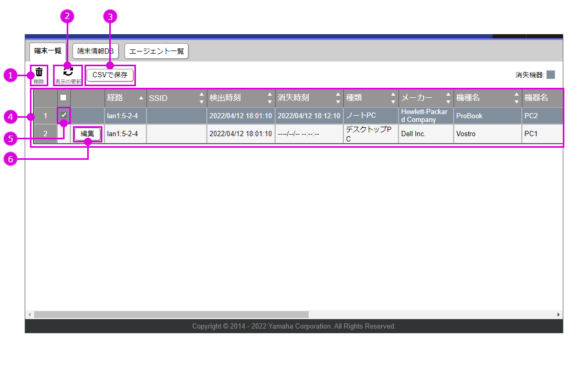Sort by the 経路 column arrow
Screen dimensions: 588x368
point(141,98)
